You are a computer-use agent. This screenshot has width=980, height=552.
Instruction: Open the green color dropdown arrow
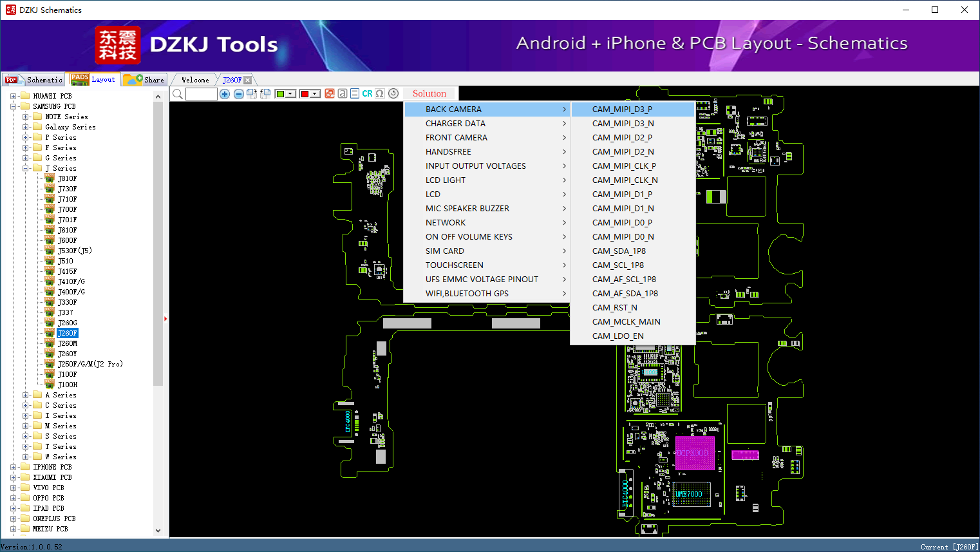tap(291, 94)
